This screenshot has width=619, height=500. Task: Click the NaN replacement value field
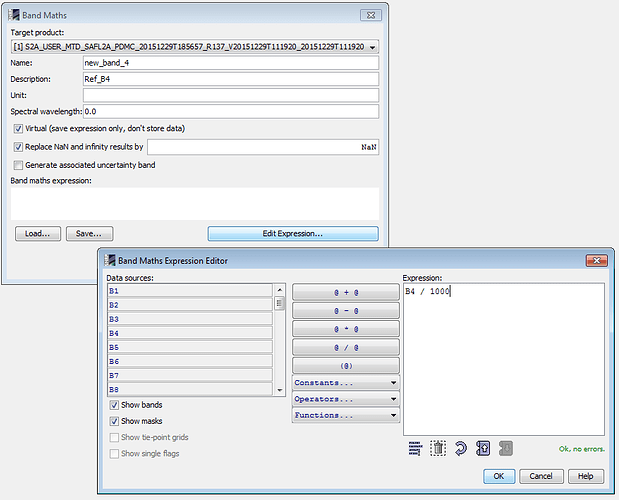tap(263, 147)
